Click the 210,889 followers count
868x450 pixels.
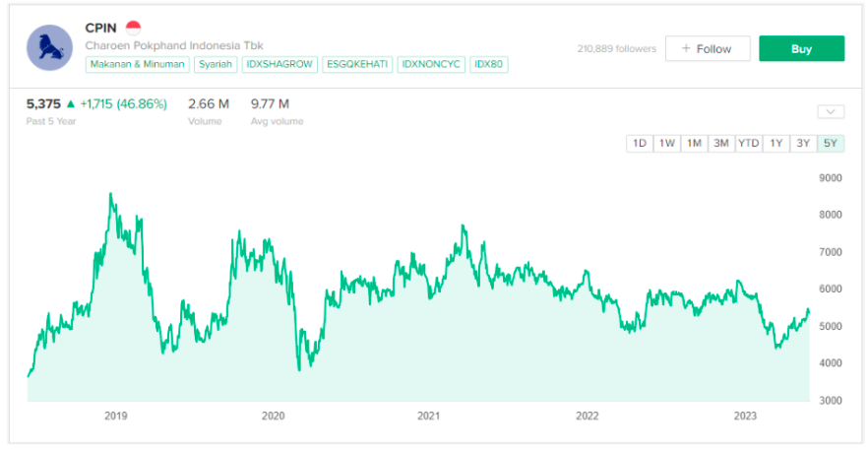(x=617, y=49)
